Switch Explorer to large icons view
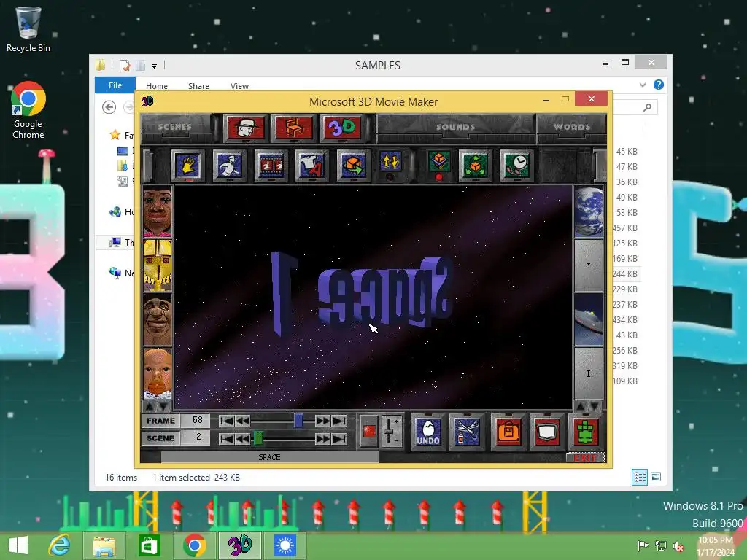This screenshot has width=747, height=560. pyautogui.click(x=656, y=477)
